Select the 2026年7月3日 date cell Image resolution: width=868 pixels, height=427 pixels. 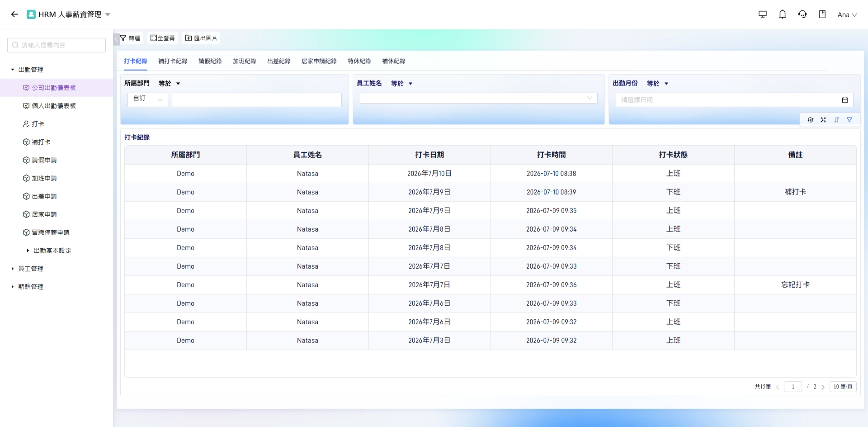[x=429, y=341]
